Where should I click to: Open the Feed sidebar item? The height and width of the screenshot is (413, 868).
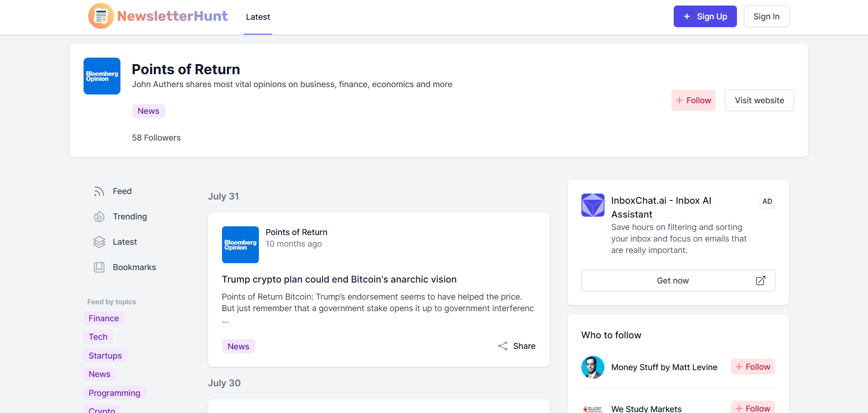pos(122,191)
